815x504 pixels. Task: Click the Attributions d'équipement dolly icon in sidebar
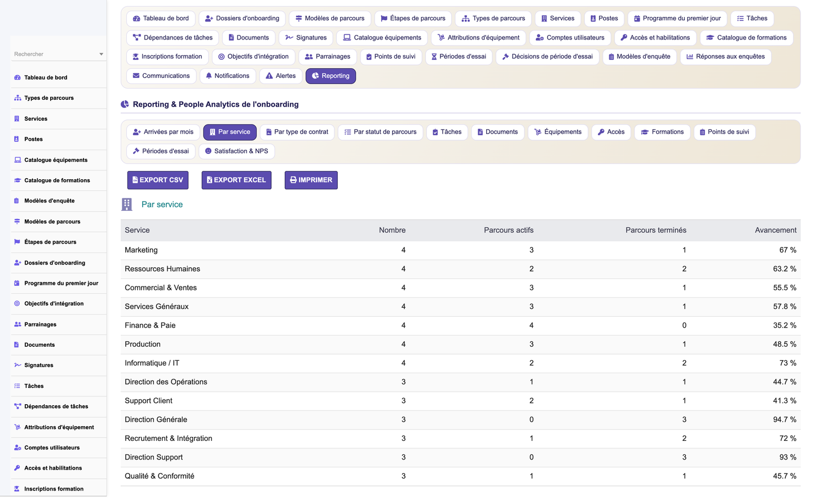pyautogui.click(x=17, y=427)
